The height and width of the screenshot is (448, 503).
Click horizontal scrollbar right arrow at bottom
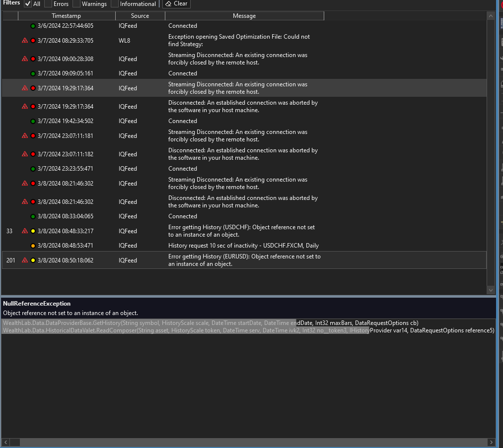coord(491,442)
